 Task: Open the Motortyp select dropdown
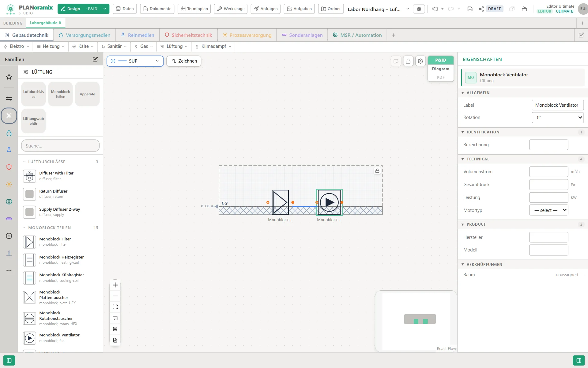(x=549, y=210)
